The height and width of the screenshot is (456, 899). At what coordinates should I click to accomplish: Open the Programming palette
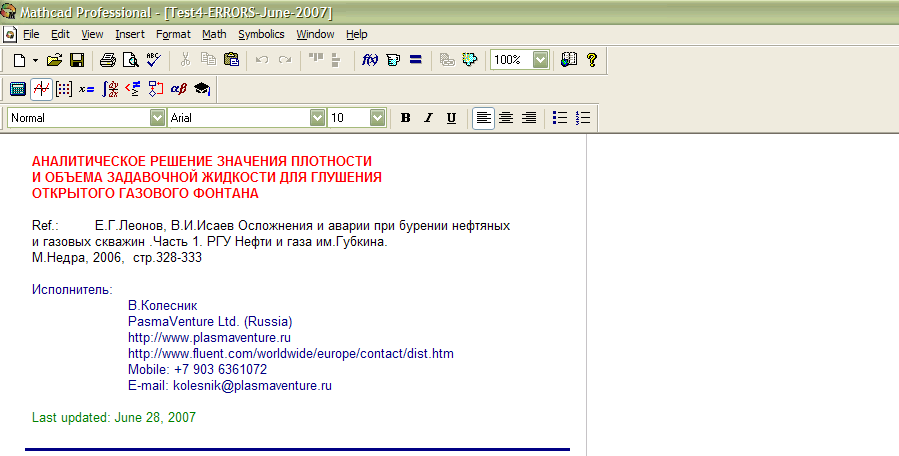[156, 89]
